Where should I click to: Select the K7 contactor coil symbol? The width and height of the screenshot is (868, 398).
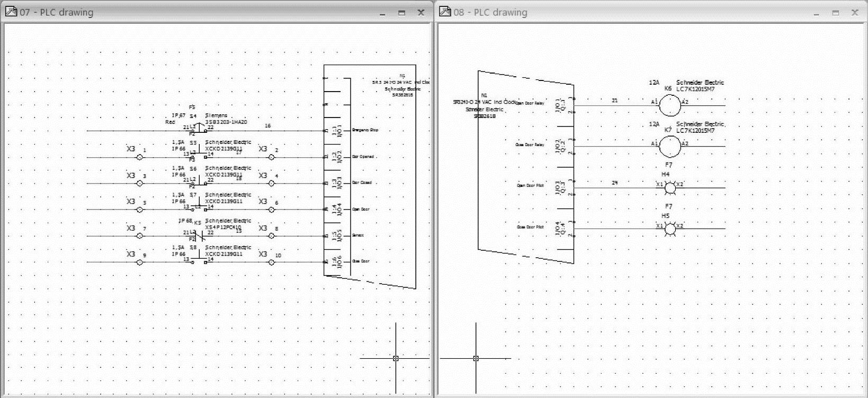[669, 146]
